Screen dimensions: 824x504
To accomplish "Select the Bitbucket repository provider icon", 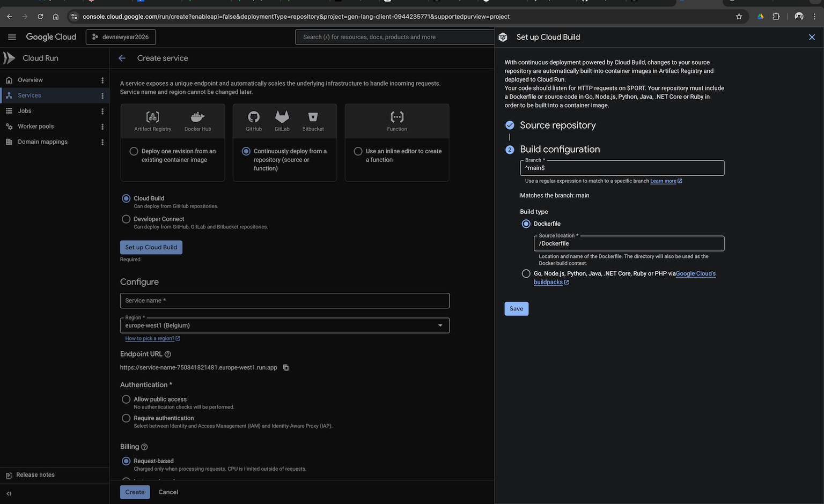I will pos(312,117).
